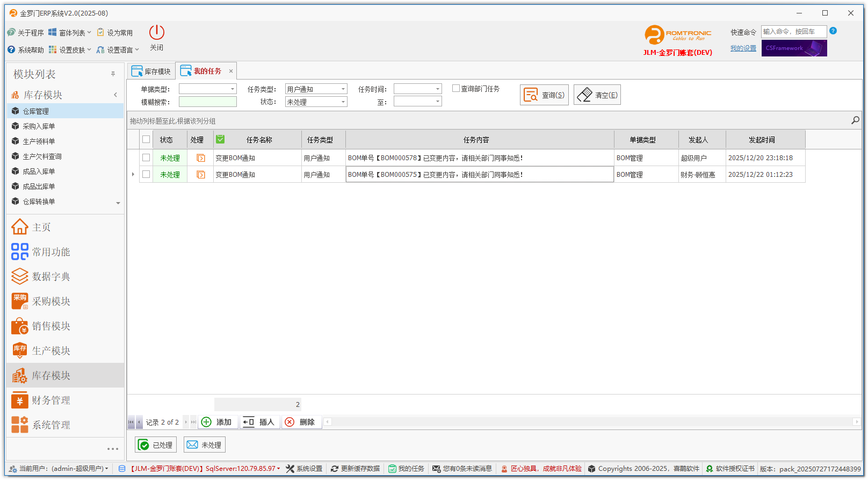Click the horizontal scrollbar right arrow
The width and height of the screenshot is (868, 480).
point(857,422)
